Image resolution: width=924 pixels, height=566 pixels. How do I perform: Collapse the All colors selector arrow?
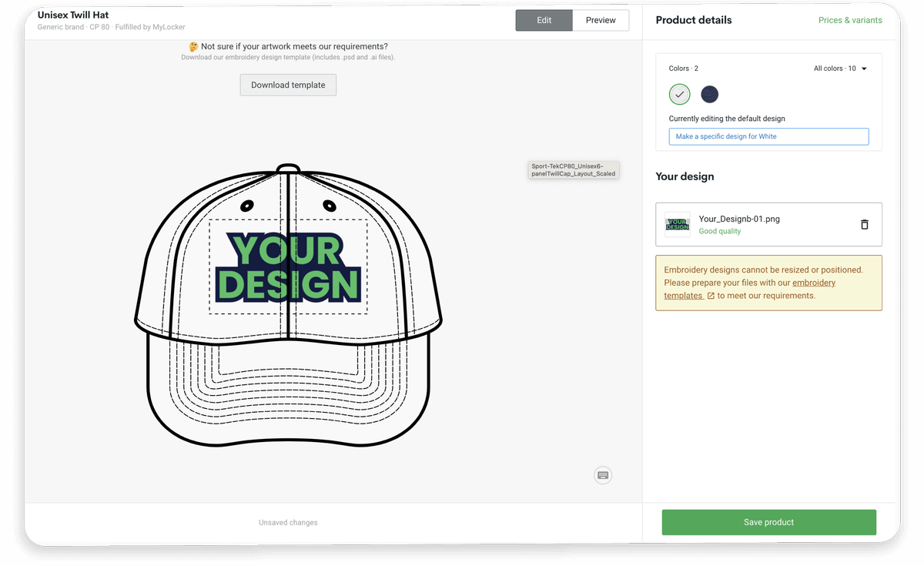(864, 68)
